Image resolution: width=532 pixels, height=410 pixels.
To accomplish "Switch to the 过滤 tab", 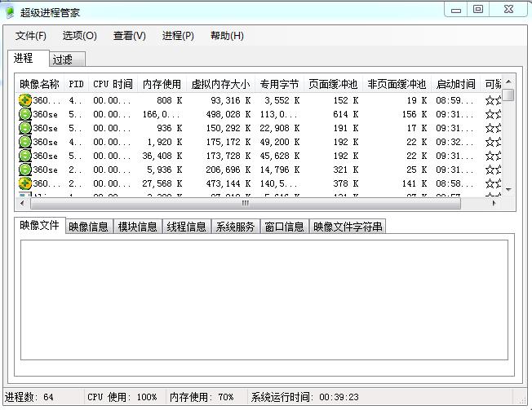I will pos(67,60).
